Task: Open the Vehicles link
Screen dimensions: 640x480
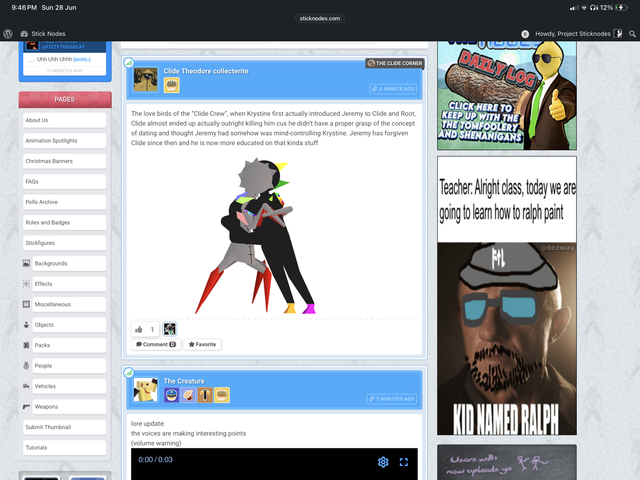Action: point(69,386)
